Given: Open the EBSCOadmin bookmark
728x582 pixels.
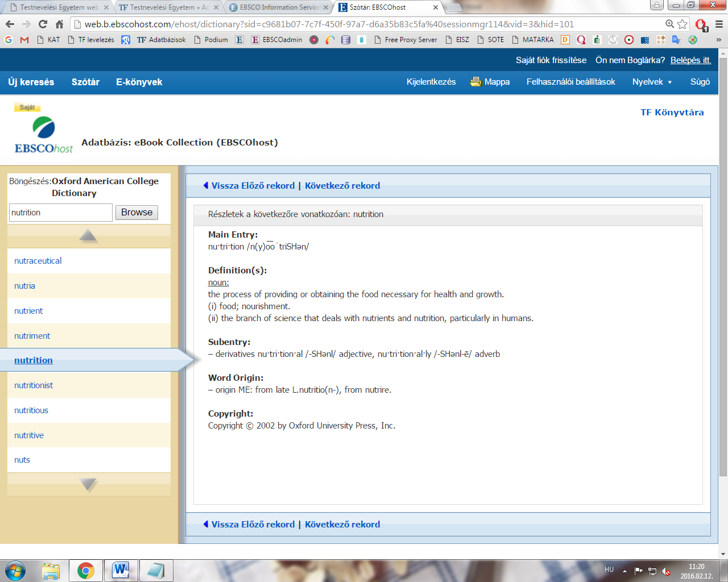Looking at the screenshot, I should pyautogui.click(x=276, y=40).
